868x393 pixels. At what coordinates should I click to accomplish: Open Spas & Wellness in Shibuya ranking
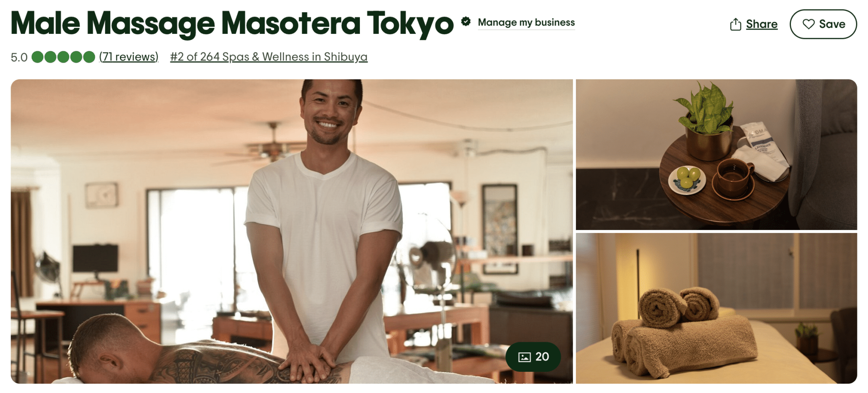(269, 57)
